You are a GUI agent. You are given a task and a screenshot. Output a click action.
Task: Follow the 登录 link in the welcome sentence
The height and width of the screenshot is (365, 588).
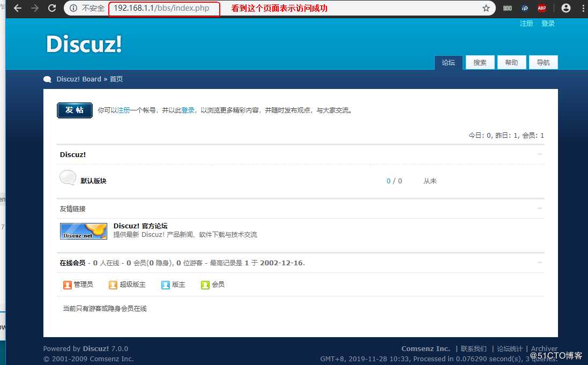pos(188,110)
